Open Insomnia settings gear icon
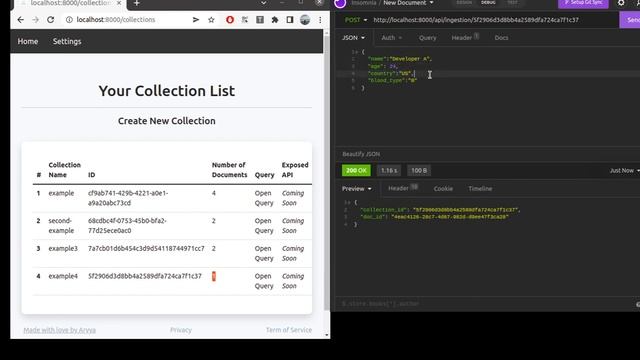Screen dimensions: 640x360 pyautogui.click(x=621, y=3)
